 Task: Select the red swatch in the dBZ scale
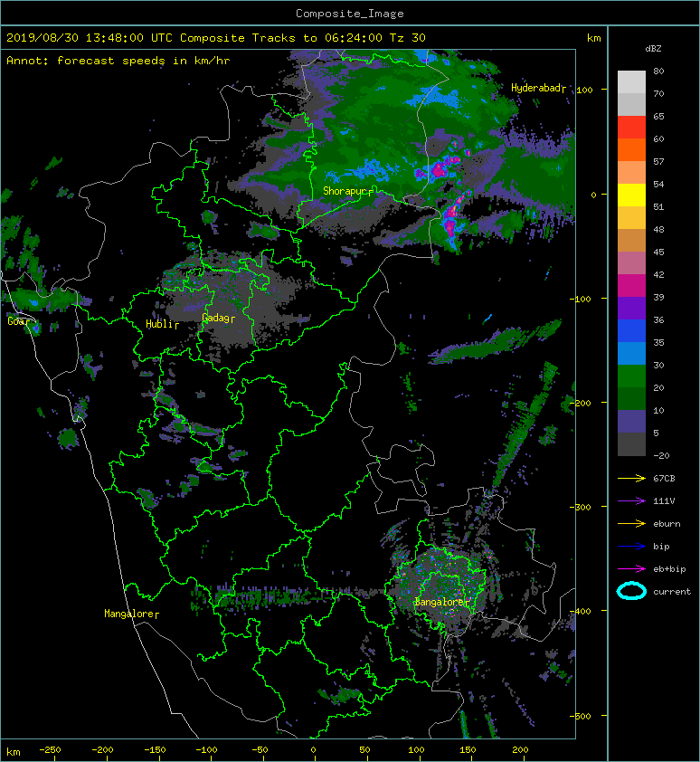(x=631, y=128)
